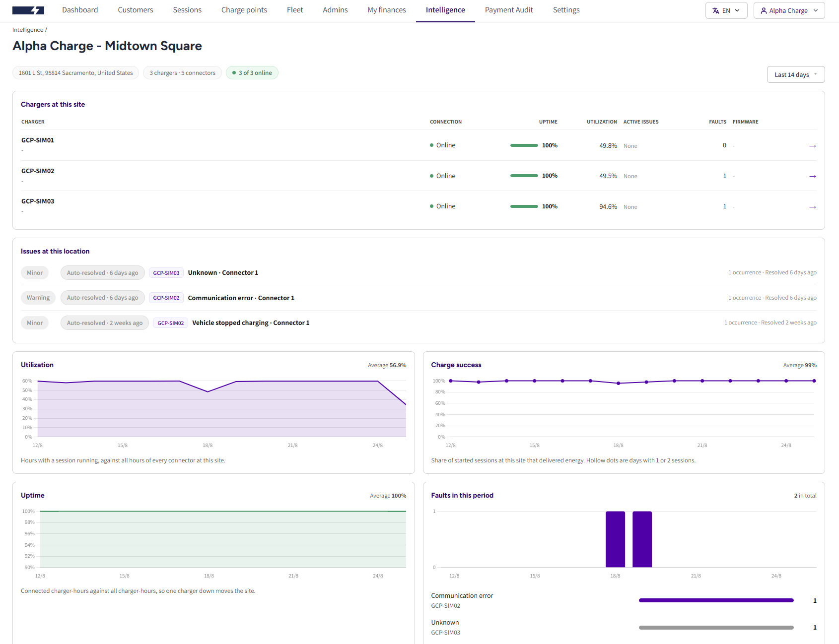Select the GCP-SIM03 tag on Unknown issue
The width and height of the screenshot is (839, 644).
tap(166, 273)
